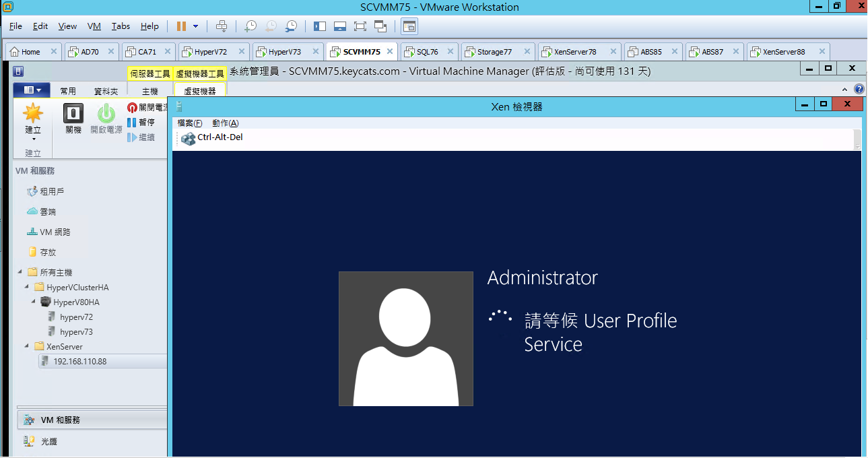
Task: Close the Storage77 tab
Action: click(x=527, y=51)
